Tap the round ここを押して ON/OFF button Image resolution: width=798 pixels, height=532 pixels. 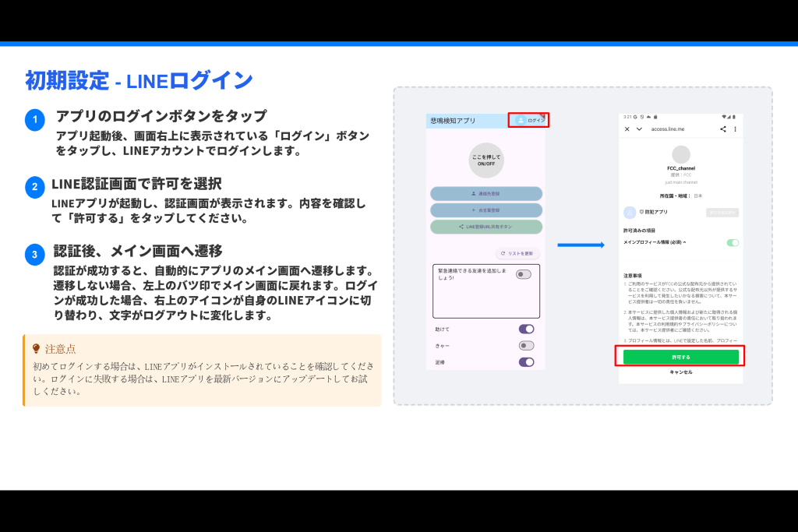[x=486, y=160]
